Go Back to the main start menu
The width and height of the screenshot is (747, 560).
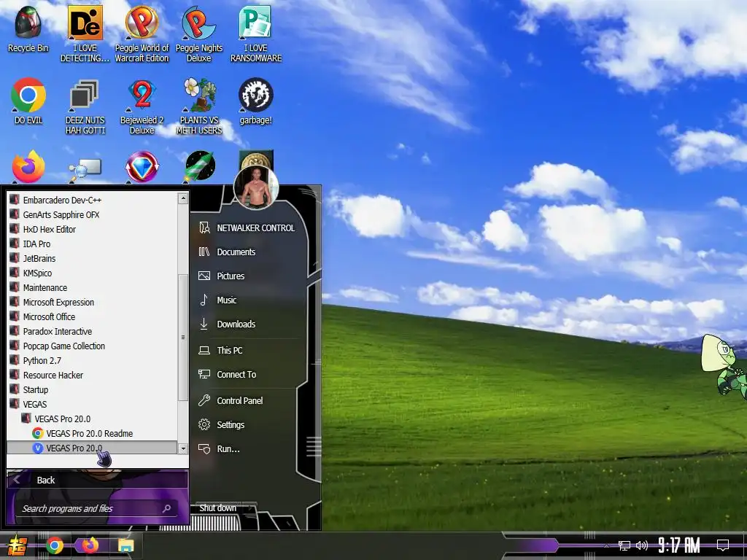(97, 480)
